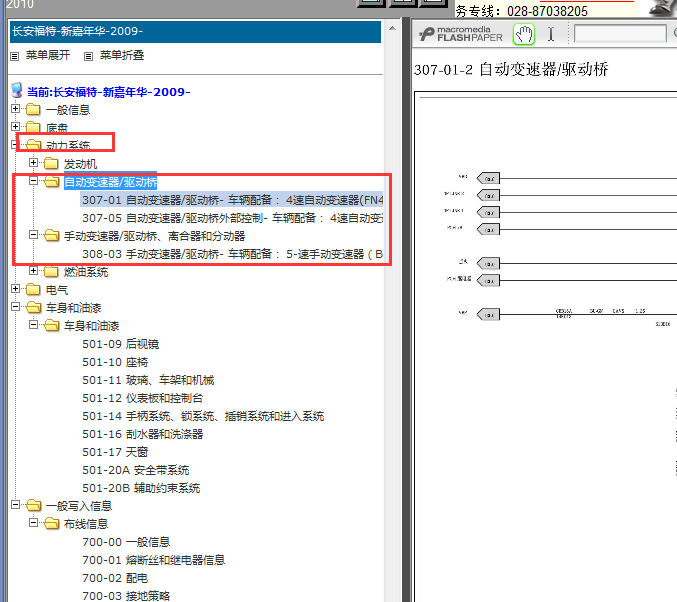
Task: Select the FlashPaper text selection tool
Action: point(551,34)
